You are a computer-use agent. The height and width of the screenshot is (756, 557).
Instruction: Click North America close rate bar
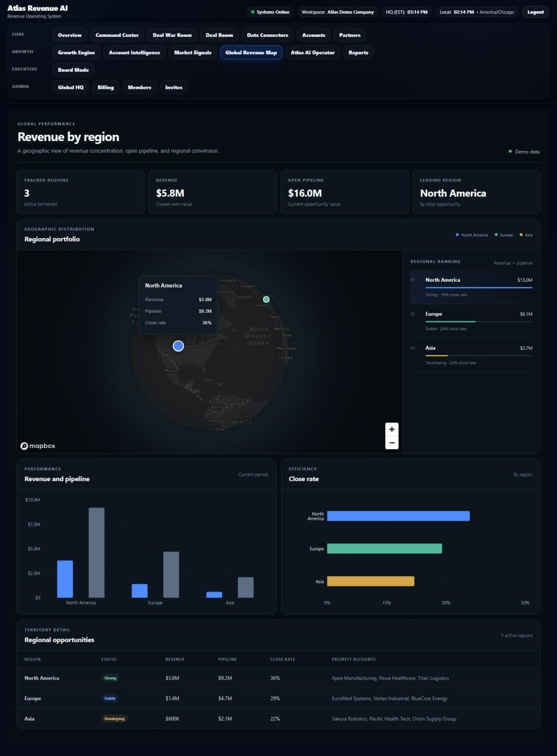(x=398, y=516)
